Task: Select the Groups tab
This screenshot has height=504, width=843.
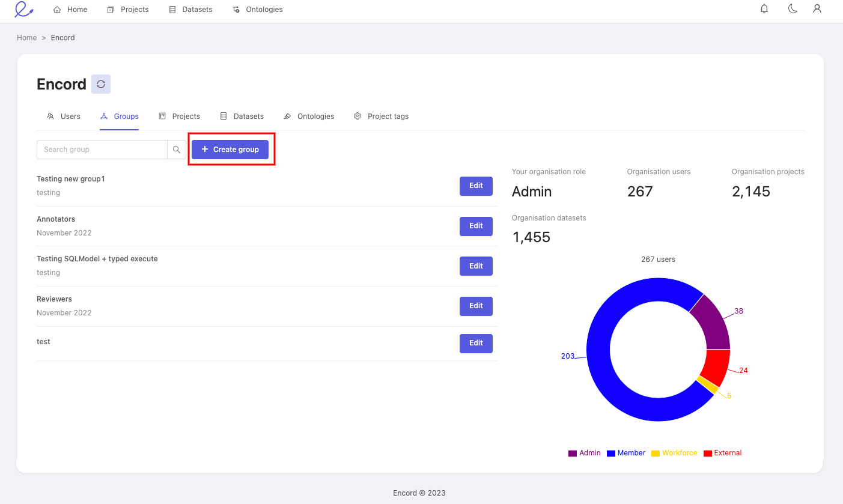Action: (x=119, y=116)
